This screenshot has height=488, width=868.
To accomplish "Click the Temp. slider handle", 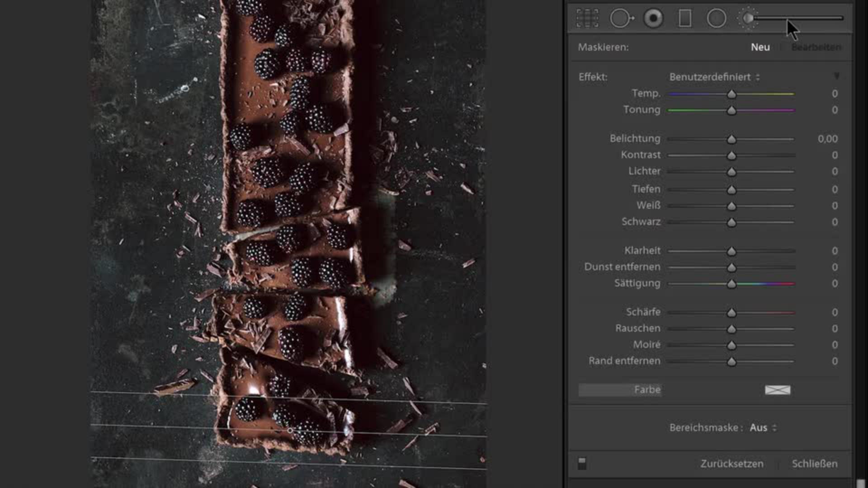I will (731, 94).
